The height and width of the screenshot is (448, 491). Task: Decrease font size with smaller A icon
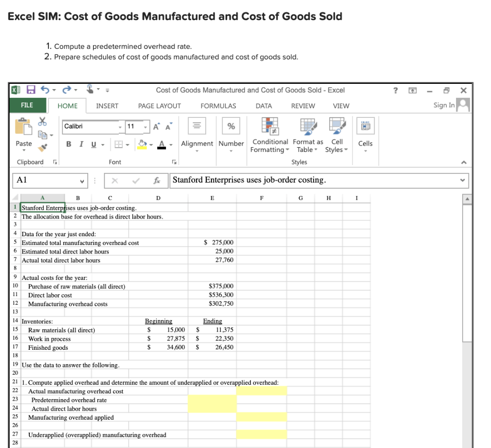pos(168,126)
